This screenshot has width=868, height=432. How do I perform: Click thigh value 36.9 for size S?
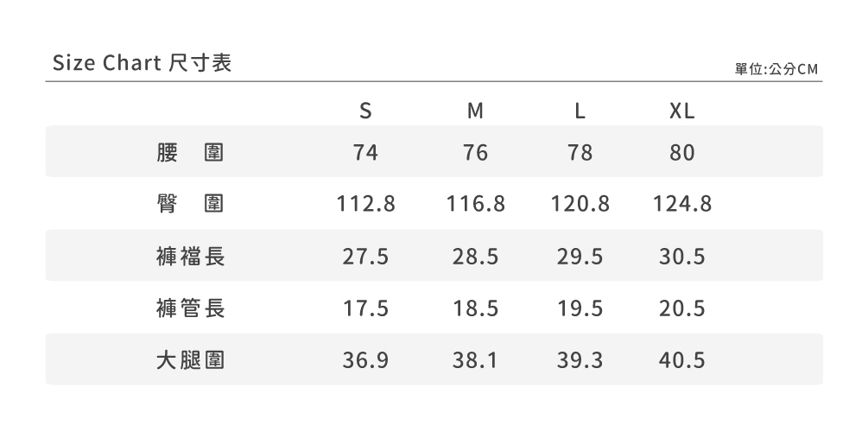click(365, 360)
